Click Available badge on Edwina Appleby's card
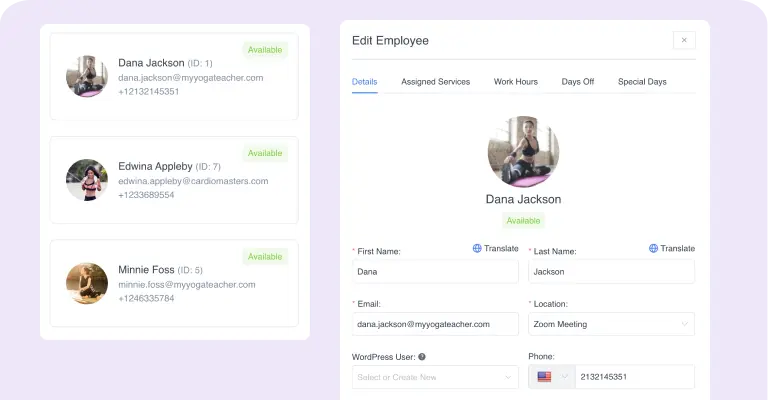 click(265, 153)
